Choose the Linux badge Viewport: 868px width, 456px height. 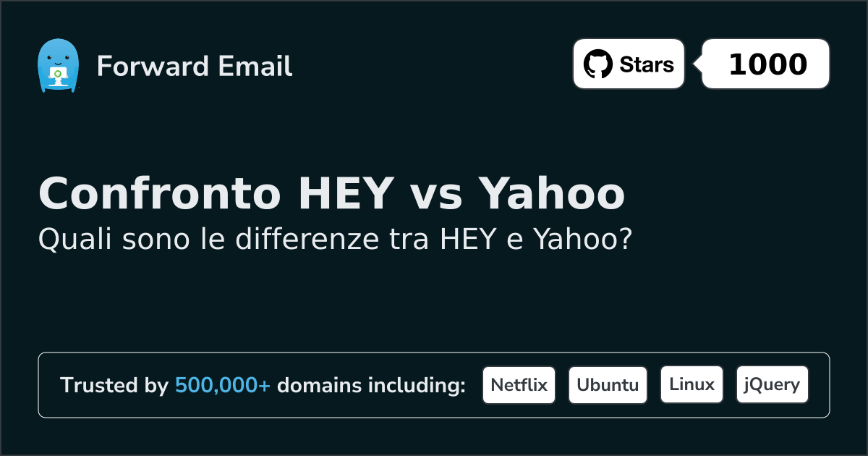(x=692, y=385)
